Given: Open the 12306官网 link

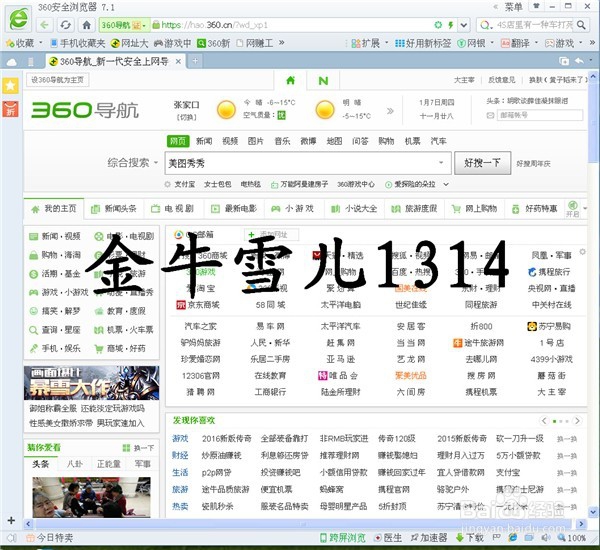Looking at the screenshot, I should (x=201, y=376).
